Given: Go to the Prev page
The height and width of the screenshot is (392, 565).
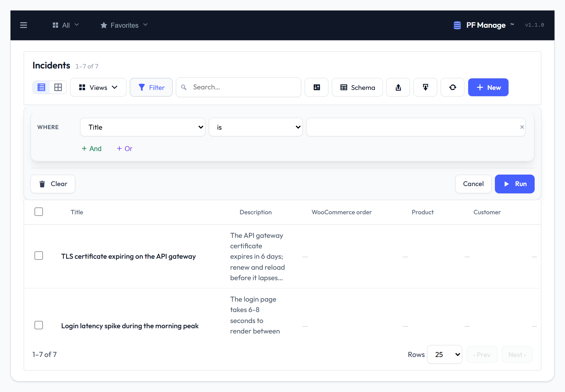Looking at the screenshot, I should [482, 355].
